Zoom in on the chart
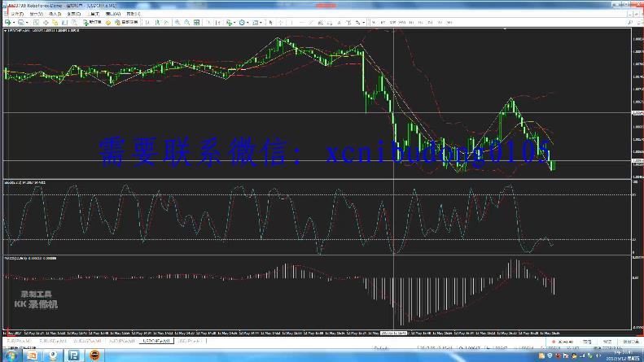 click(177, 23)
